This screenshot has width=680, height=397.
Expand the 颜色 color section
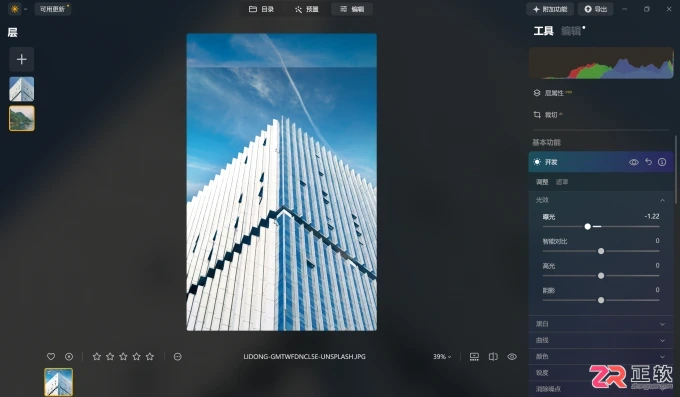pos(601,357)
